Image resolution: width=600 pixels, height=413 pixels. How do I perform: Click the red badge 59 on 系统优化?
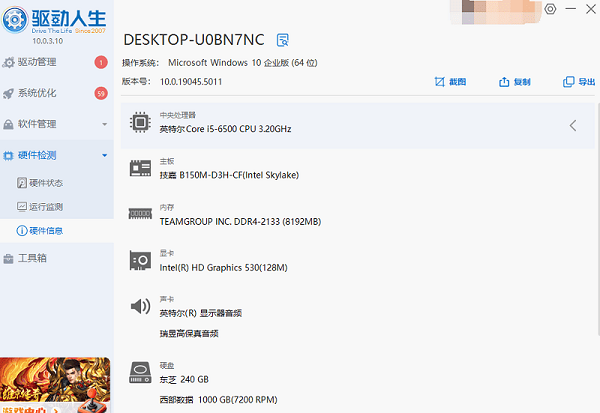coord(101,93)
